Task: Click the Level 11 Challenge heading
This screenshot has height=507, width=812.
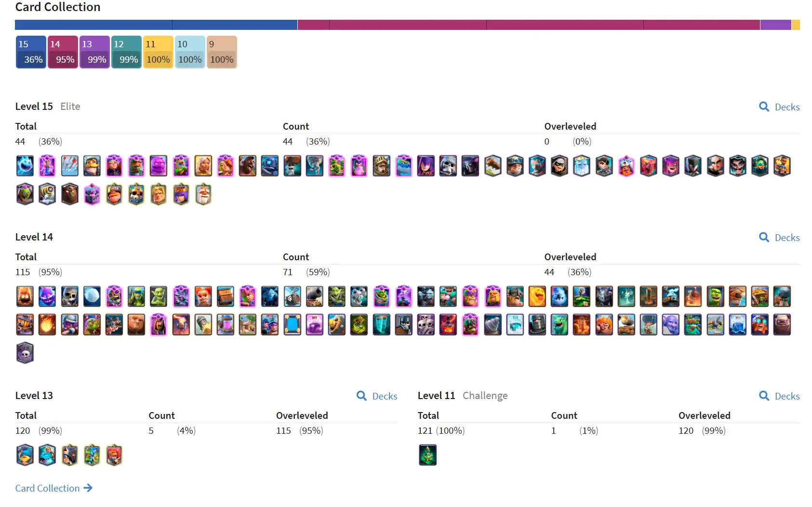Action: (x=463, y=396)
